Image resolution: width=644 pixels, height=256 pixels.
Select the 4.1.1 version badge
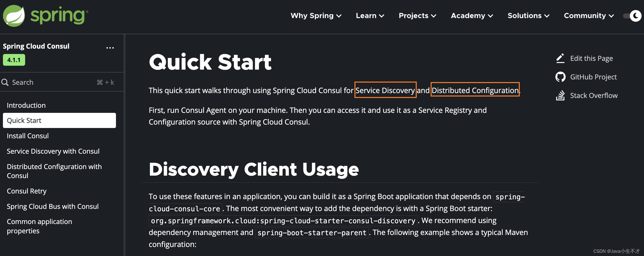(14, 60)
